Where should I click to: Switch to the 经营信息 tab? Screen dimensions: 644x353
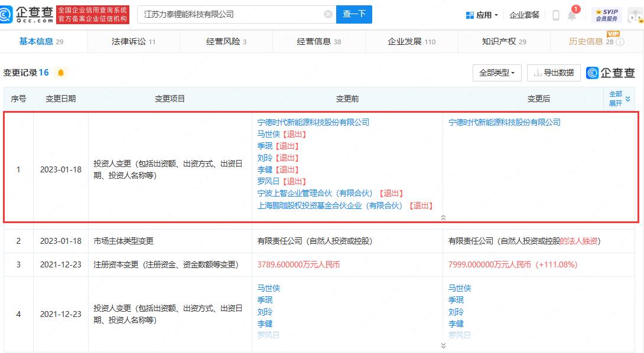tap(319, 41)
